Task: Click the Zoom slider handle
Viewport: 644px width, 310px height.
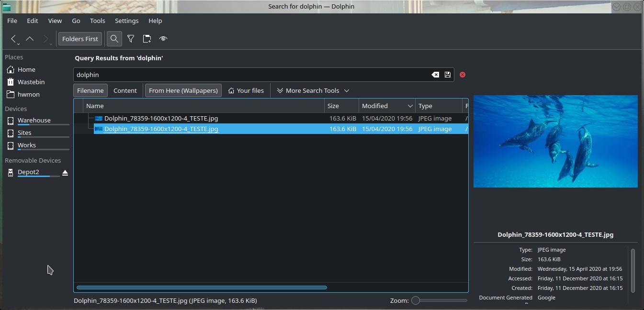Action: click(416, 300)
